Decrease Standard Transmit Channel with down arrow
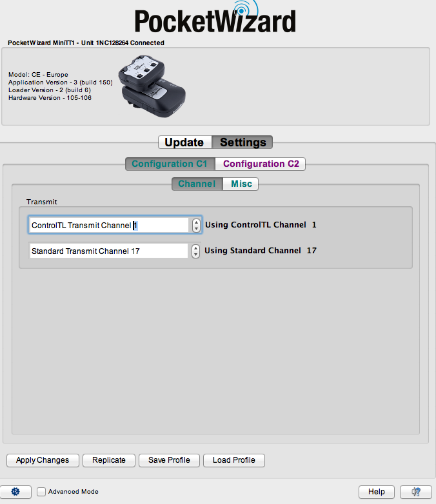This screenshot has height=504, width=436. pyautogui.click(x=195, y=254)
